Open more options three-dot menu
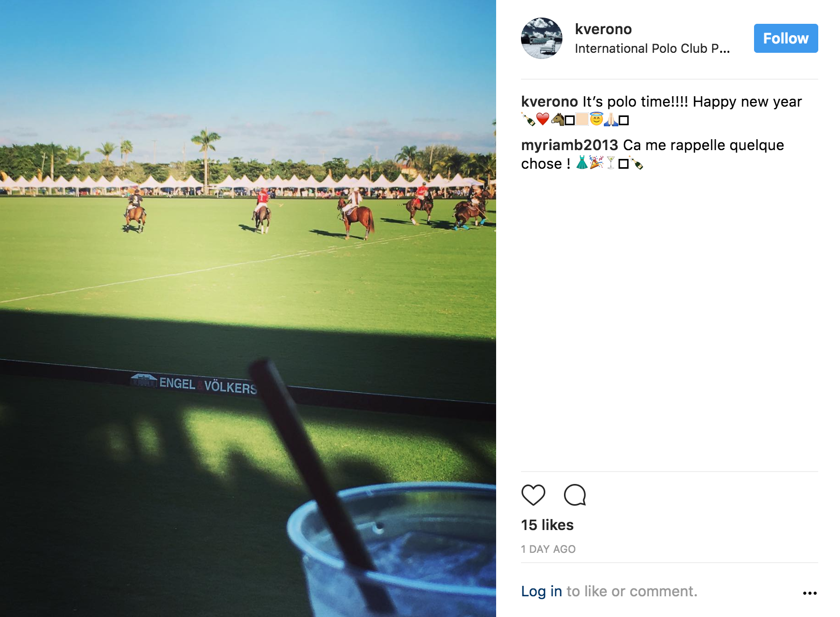This screenshot has width=840, height=617. tap(809, 593)
